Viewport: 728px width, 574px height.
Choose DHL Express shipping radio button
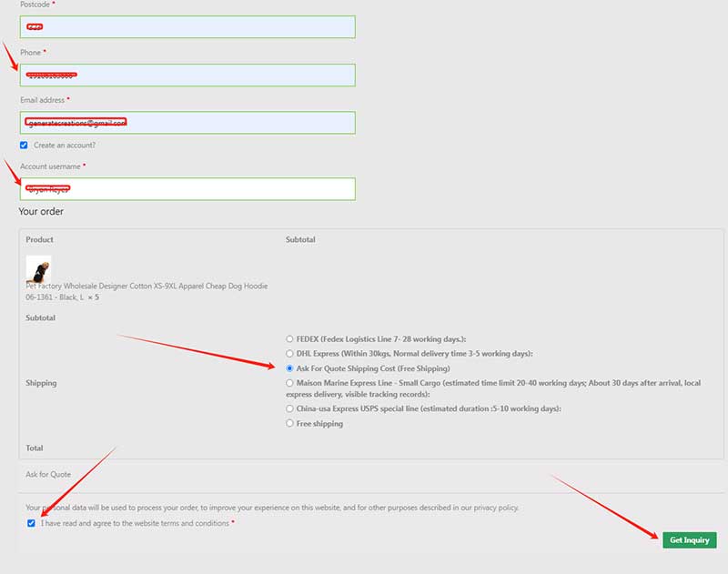[x=290, y=354]
